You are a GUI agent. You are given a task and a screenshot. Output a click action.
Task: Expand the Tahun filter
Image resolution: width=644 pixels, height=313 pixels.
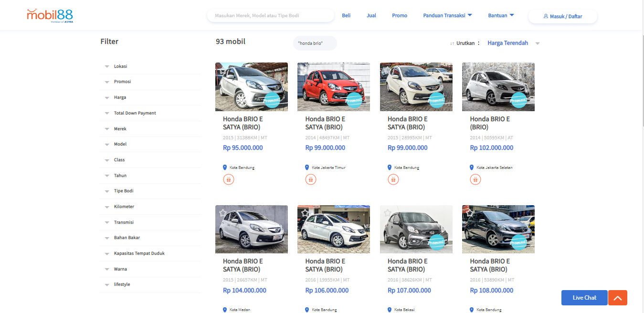point(150,176)
